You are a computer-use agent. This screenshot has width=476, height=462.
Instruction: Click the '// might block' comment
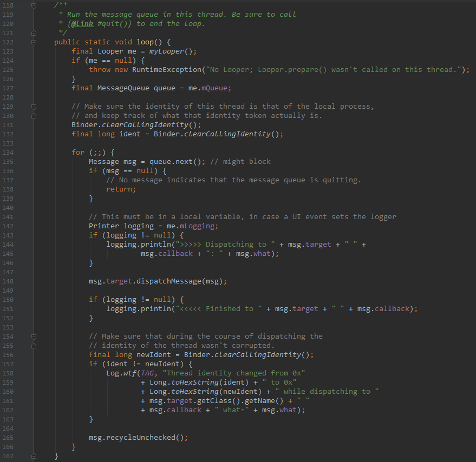pos(240,161)
